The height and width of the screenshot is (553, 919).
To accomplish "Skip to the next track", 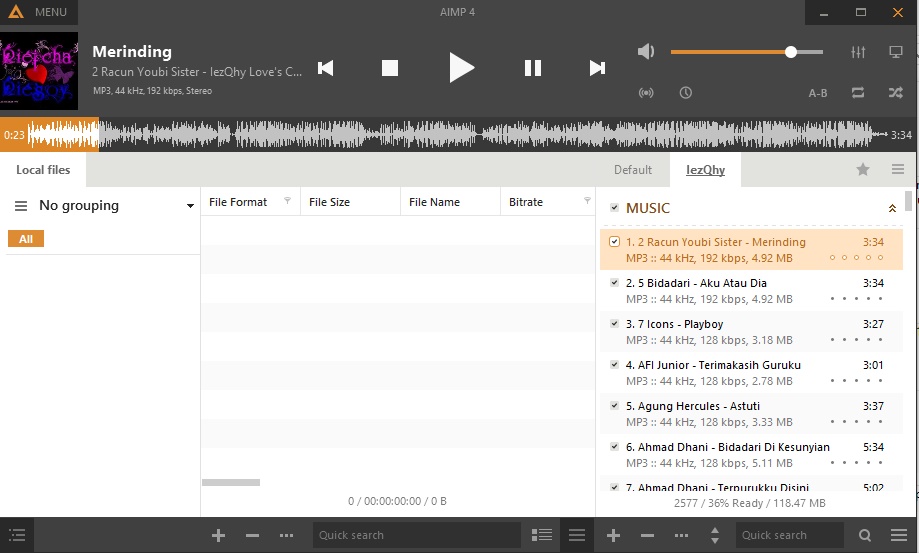I will 597,68.
